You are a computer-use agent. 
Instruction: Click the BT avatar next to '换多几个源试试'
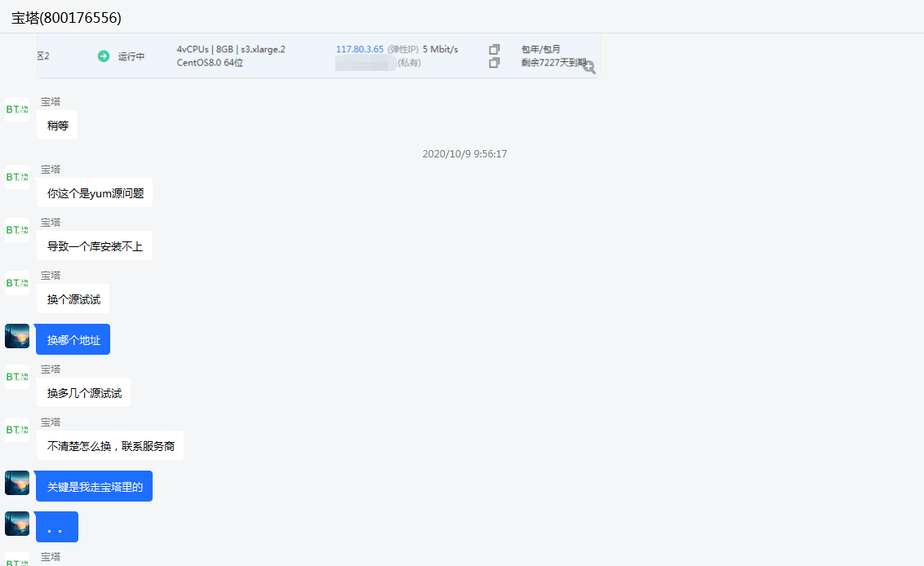point(17,376)
